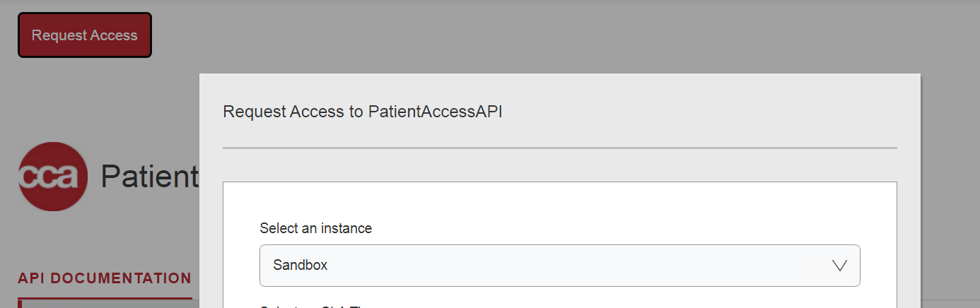980x308 pixels.
Task: Click the red vertical bar below API Documentation
Action: click(x=19, y=304)
